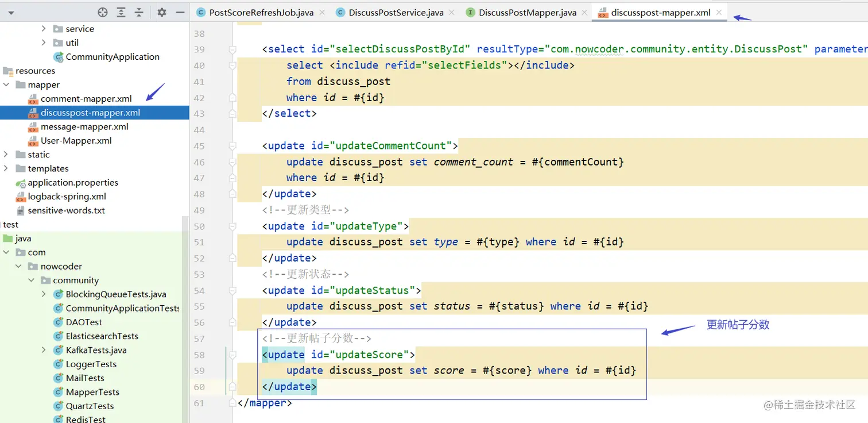This screenshot has width=868, height=423.
Task: Click the locate/select opened file target icon
Action: click(103, 12)
